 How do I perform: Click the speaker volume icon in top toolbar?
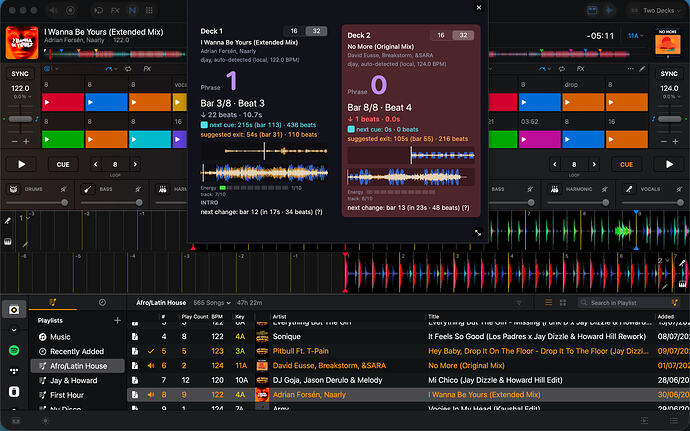(x=54, y=10)
